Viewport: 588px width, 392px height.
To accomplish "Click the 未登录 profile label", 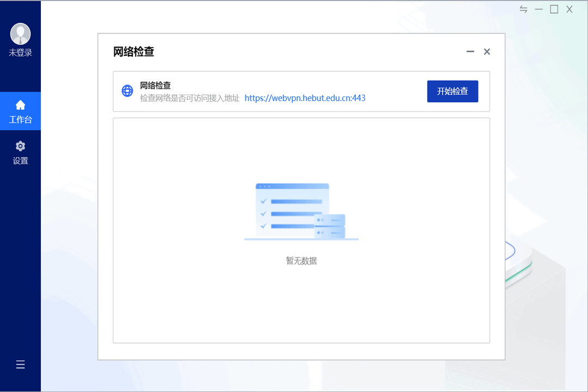I will [20, 52].
